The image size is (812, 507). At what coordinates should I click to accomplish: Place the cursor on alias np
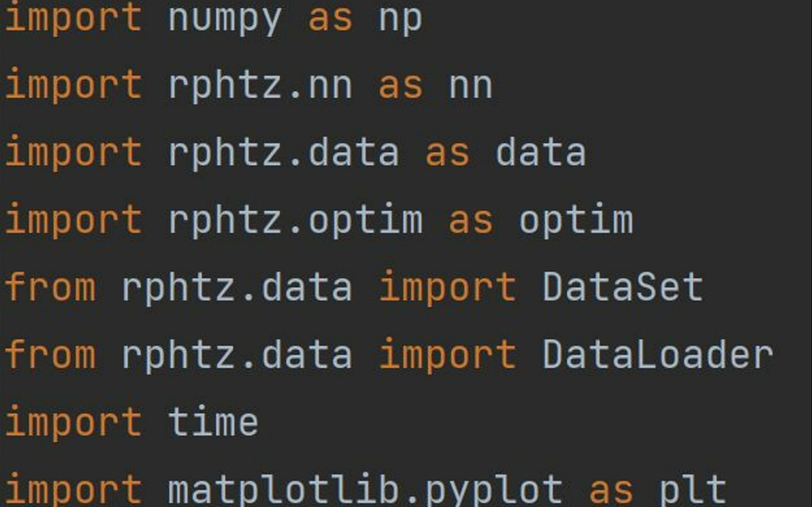(x=401, y=21)
